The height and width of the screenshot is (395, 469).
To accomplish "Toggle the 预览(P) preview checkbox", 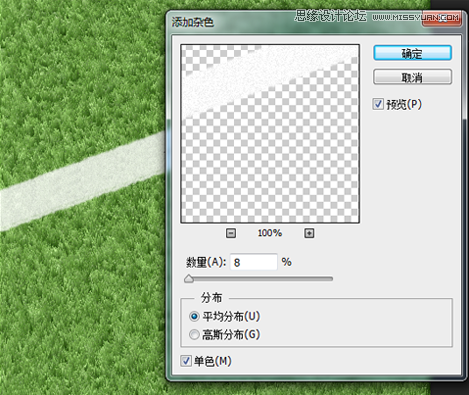I will coord(378,104).
